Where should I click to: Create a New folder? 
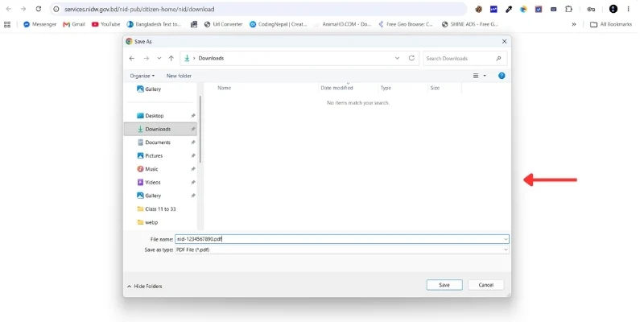click(179, 76)
